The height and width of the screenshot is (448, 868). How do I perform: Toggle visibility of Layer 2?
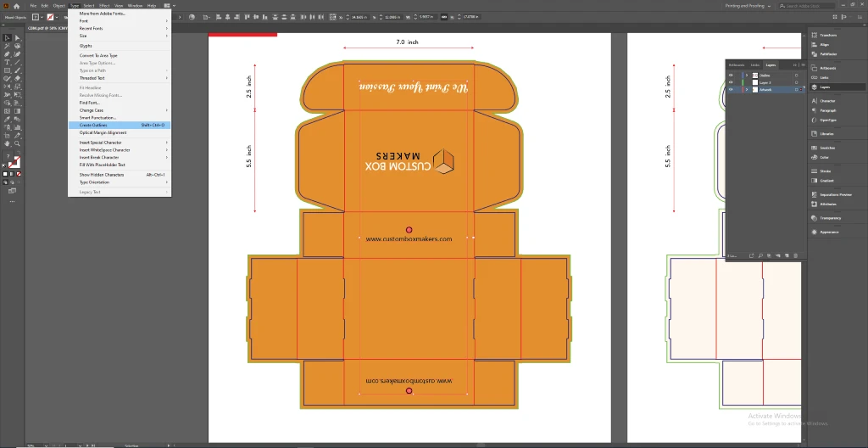(x=731, y=82)
